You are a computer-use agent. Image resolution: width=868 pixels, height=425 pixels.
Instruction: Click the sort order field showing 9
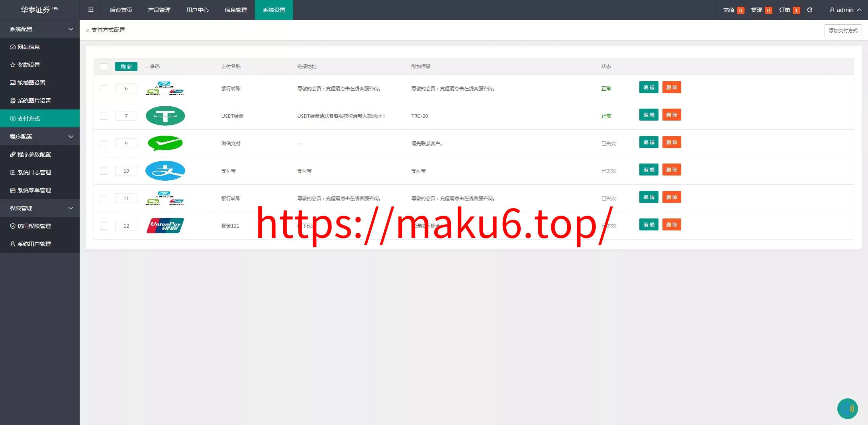coord(126,143)
